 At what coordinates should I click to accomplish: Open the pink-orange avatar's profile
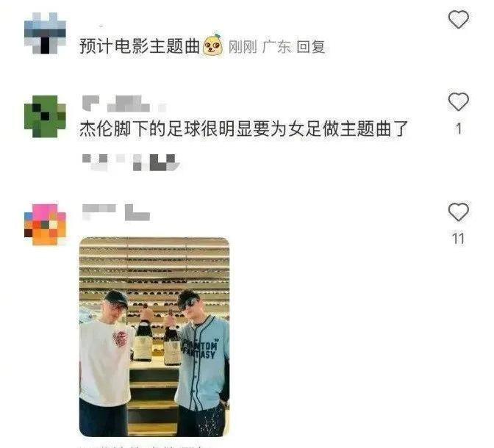click(x=45, y=225)
